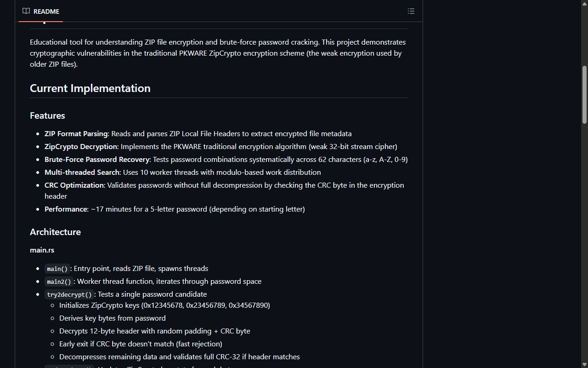The width and height of the screenshot is (588, 368).
Task: Click the Architecture heading
Action: [x=55, y=232]
